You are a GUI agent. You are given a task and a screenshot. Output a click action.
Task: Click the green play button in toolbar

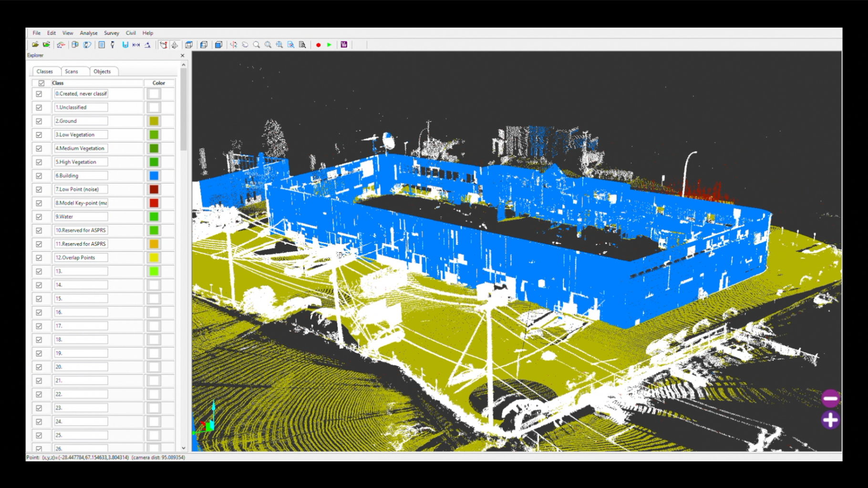329,45
